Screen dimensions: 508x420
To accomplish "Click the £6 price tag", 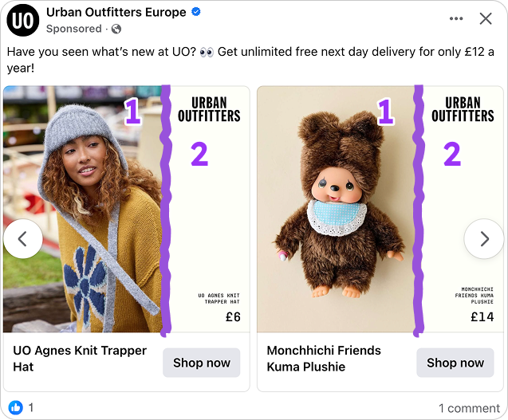I will click(x=232, y=317).
